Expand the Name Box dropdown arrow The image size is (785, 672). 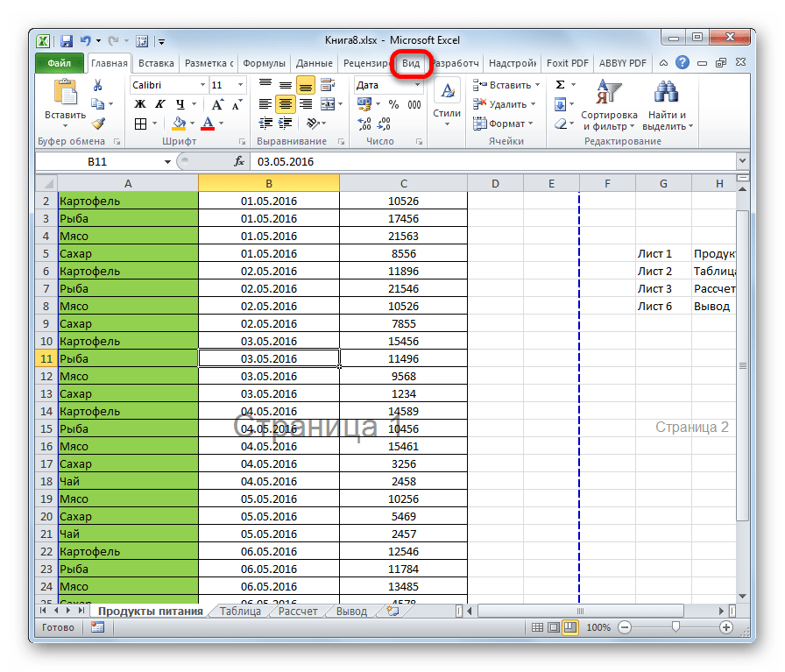167,162
